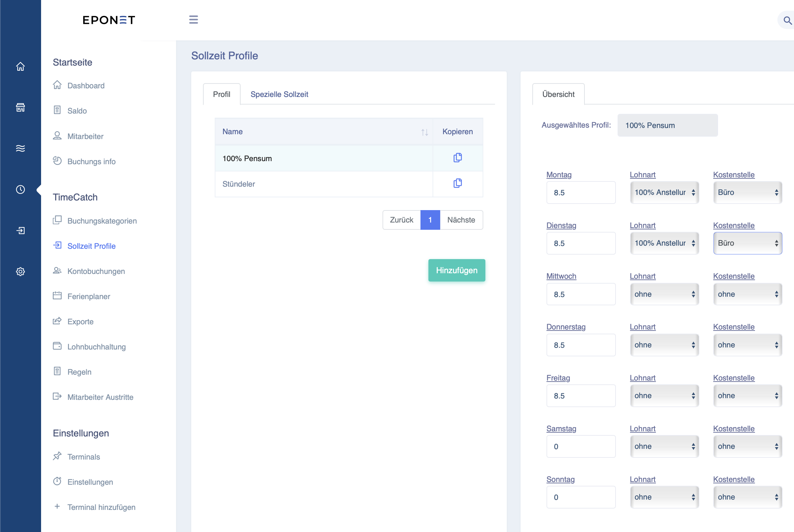
Task: Open Dienstag Kostenstelle dropdown
Action: [x=748, y=243]
